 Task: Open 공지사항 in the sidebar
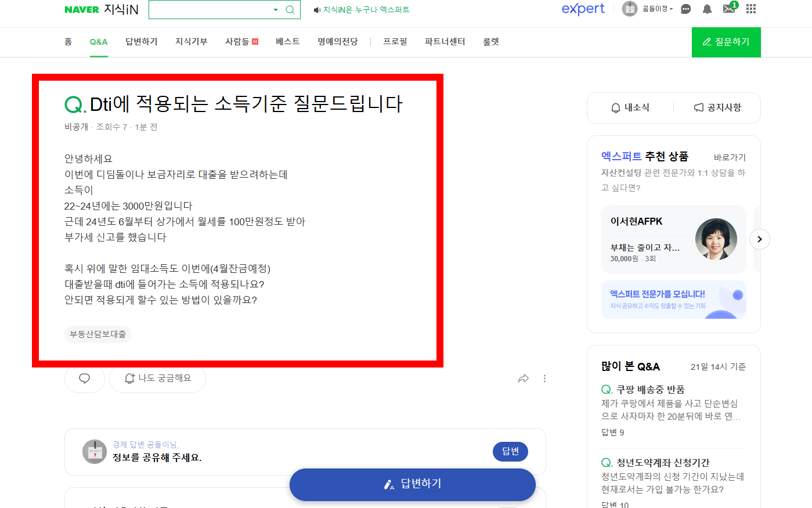(717, 108)
